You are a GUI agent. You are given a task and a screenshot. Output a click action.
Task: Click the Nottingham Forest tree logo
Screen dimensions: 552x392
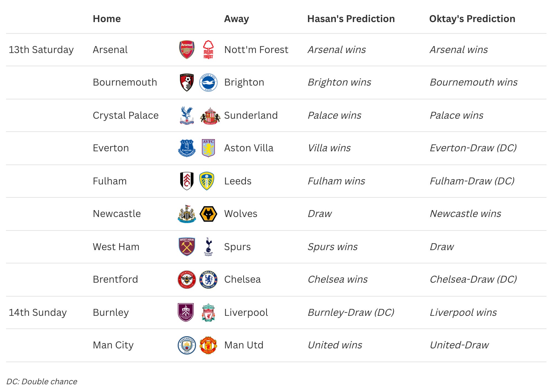click(208, 50)
